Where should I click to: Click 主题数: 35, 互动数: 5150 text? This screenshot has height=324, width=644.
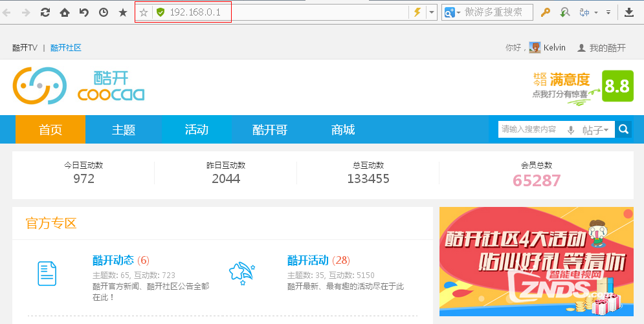[x=331, y=275]
